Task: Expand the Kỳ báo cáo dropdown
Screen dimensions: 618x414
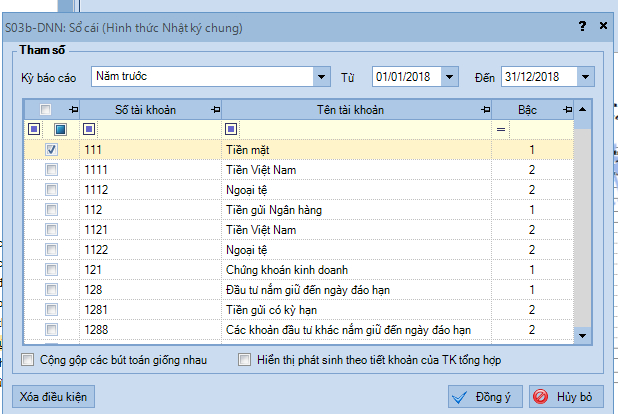Action: 320,76
